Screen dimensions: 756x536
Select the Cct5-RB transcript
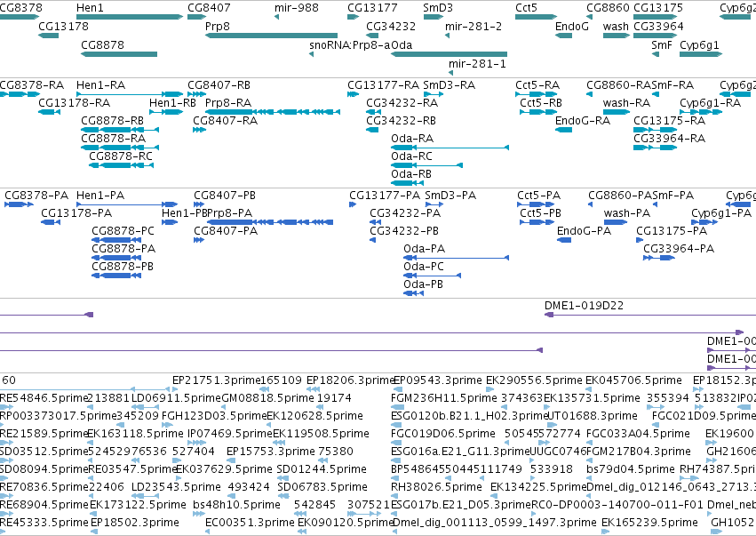point(538,112)
